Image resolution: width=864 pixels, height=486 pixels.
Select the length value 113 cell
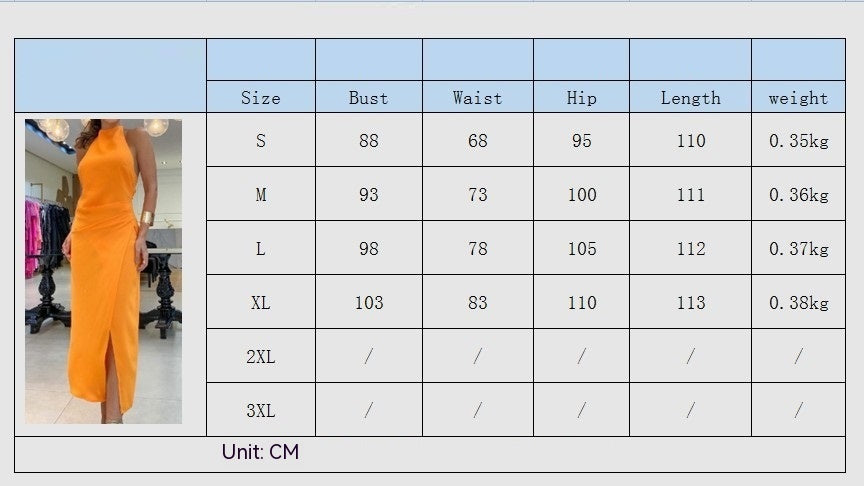tap(690, 303)
